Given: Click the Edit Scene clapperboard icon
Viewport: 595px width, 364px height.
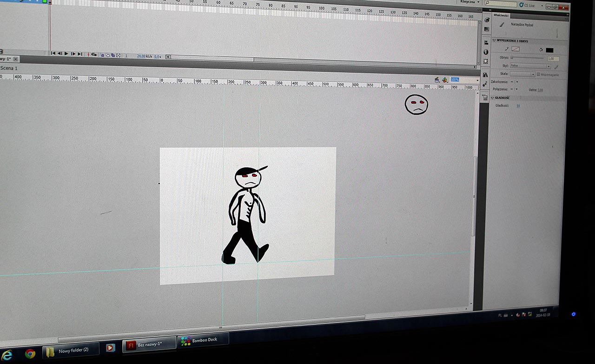Looking at the screenshot, I should (437, 80).
